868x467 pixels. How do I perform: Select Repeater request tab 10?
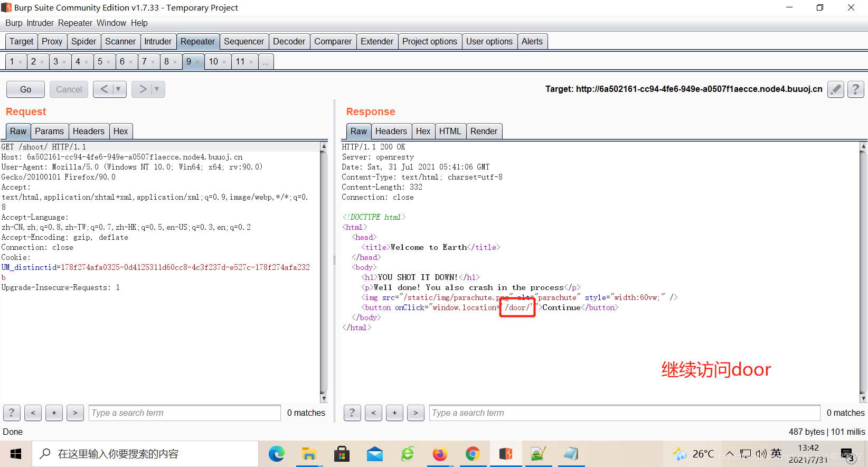[x=213, y=62]
